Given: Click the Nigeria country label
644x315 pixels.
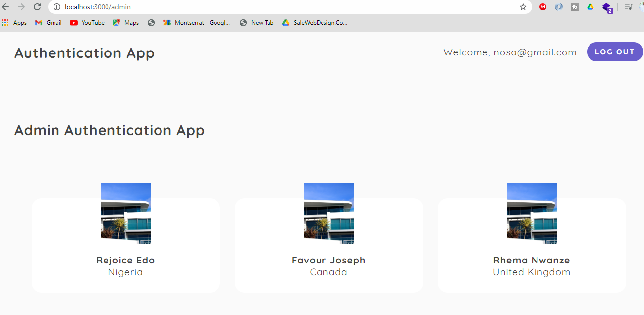Looking at the screenshot, I should click(x=125, y=272).
